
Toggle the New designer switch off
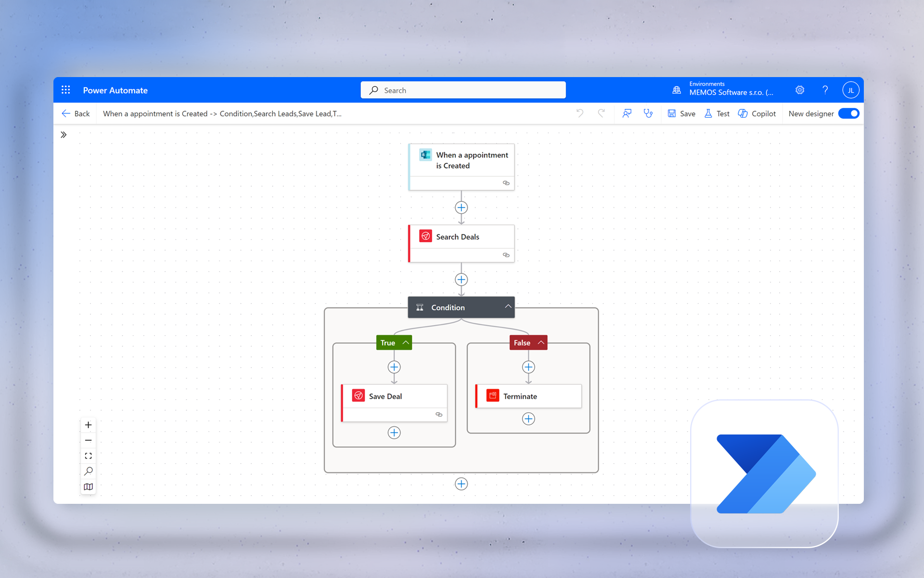click(848, 114)
